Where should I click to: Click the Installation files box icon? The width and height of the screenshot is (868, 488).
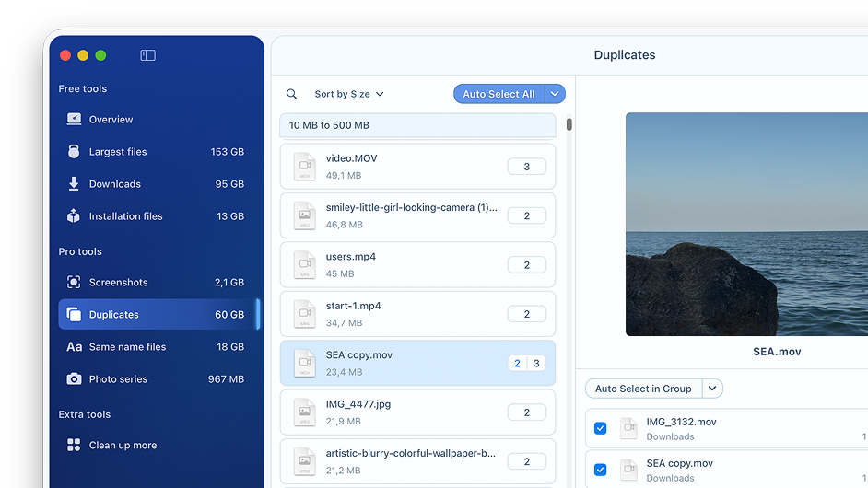(x=74, y=215)
